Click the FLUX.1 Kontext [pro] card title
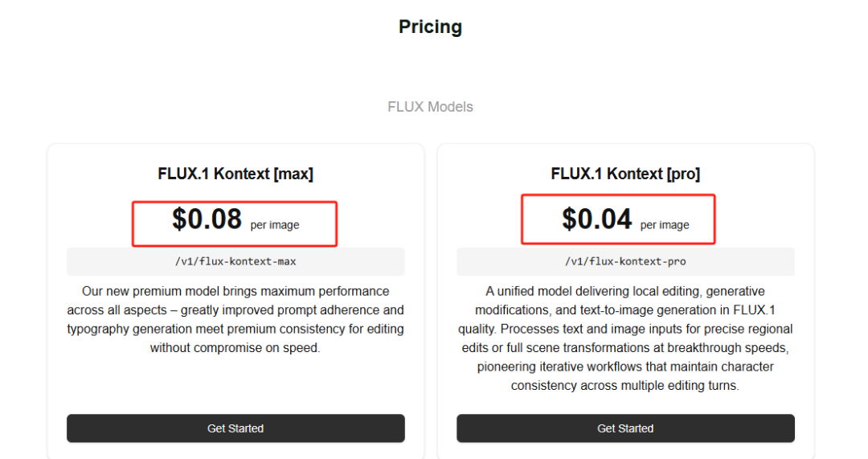 [x=625, y=174]
